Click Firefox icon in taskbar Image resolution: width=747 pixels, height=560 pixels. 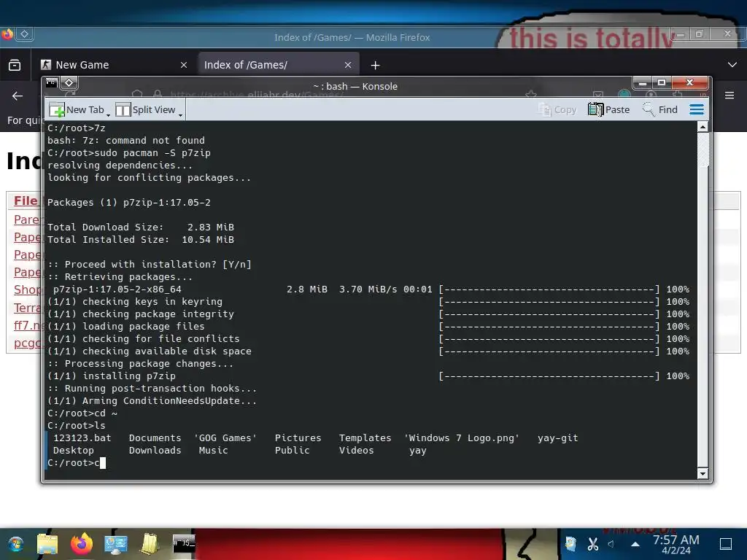(x=82, y=544)
